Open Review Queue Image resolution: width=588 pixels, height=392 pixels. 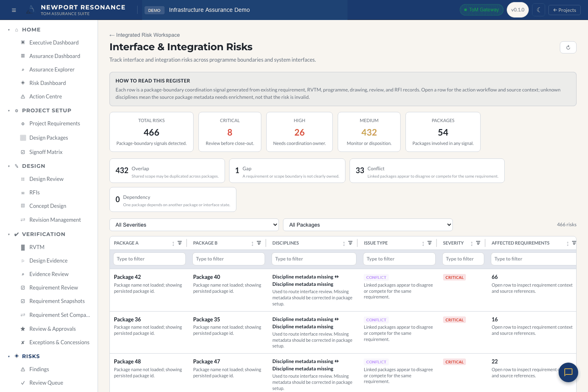pos(46,383)
